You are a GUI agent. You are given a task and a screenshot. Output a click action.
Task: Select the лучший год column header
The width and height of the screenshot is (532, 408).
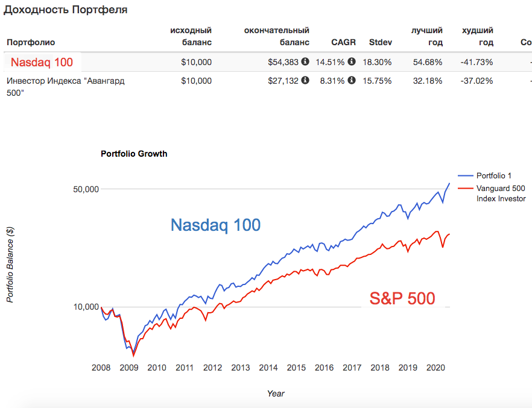pos(427,36)
